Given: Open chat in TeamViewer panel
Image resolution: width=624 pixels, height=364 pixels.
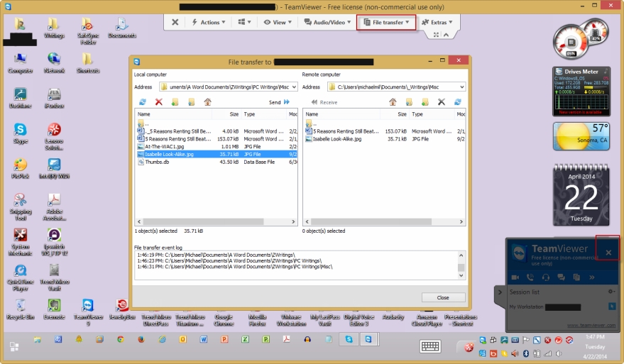Looking at the screenshot, I should pyautogui.click(x=561, y=276).
